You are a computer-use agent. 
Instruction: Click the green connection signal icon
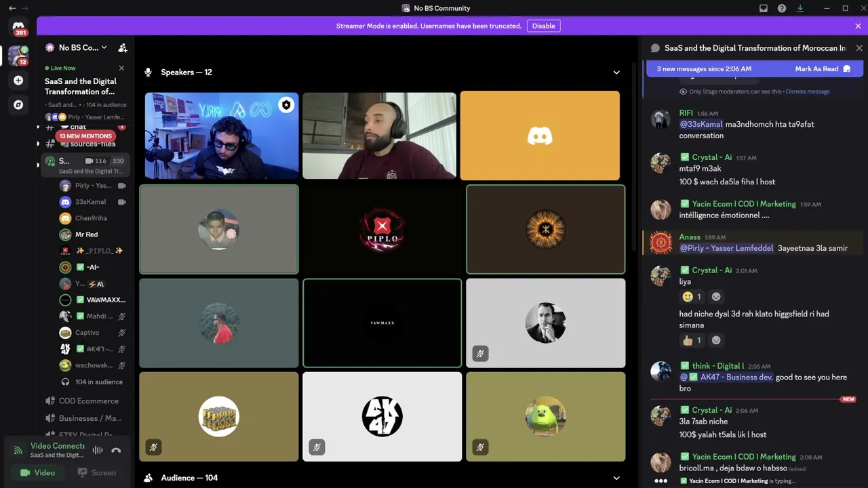[18, 450]
